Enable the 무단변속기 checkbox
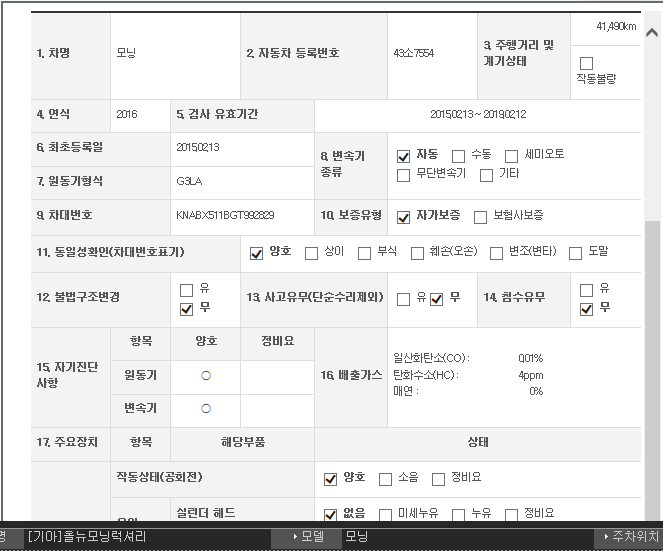Screen dimensions: 663x551 point(404,175)
